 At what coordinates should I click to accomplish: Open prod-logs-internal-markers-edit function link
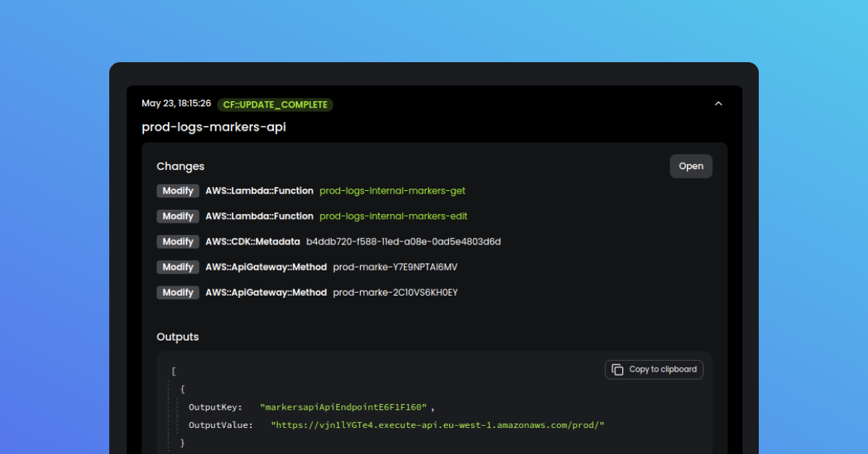(393, 216)
